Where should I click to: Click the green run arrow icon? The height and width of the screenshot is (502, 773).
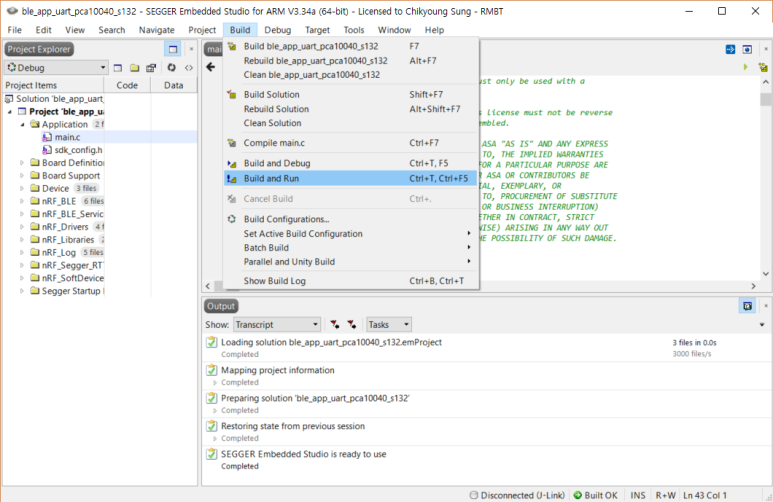(x=745, y=67)
